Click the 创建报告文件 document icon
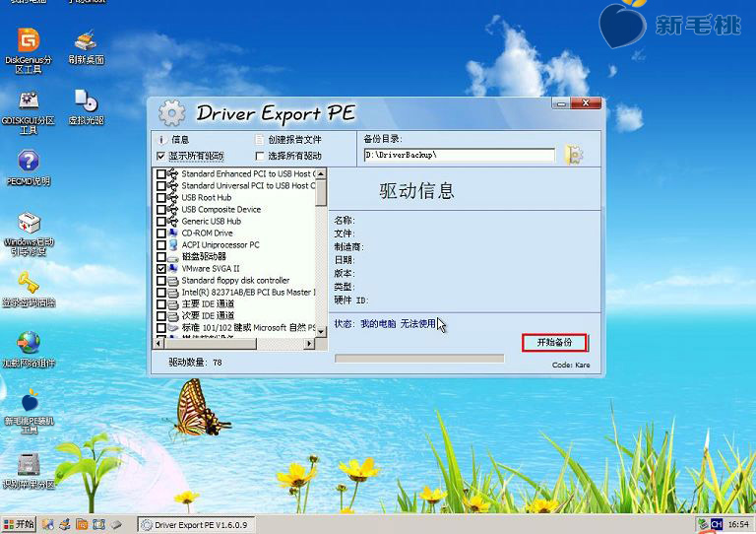756x534 pixels. click(x=260, y=139)
